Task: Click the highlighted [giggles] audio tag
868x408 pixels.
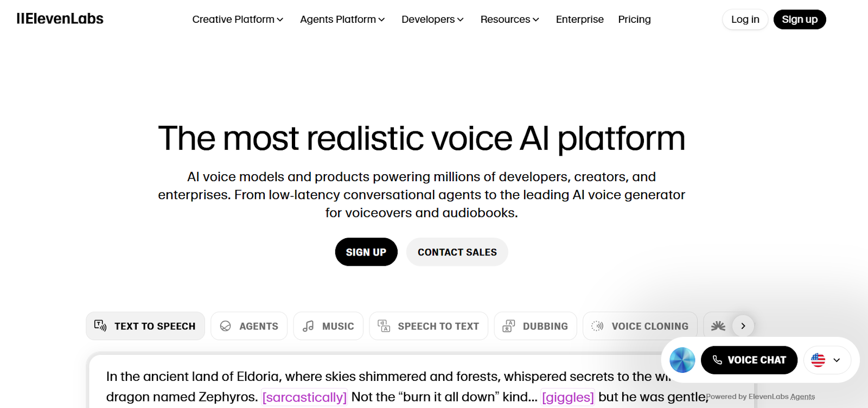Action: click(567, 397)
